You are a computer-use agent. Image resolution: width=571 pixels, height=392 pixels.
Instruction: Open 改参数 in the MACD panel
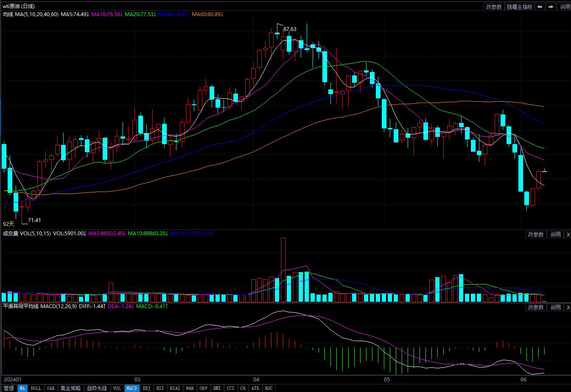click(x=535, y=307)
